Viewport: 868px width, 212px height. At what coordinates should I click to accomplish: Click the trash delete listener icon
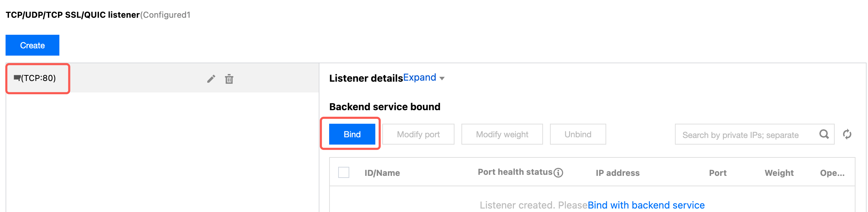(x=229, y=79)
